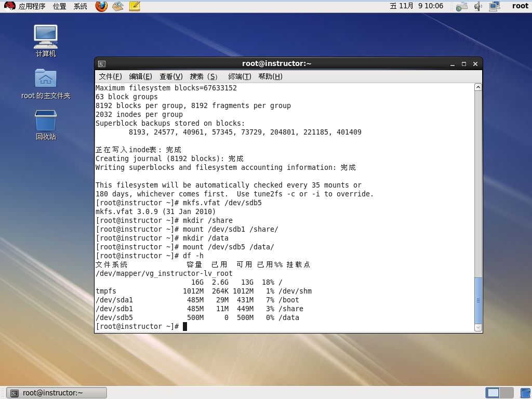Open the volume control speaker icon
The height and width of the screenshot is (399, 532).
478,6
